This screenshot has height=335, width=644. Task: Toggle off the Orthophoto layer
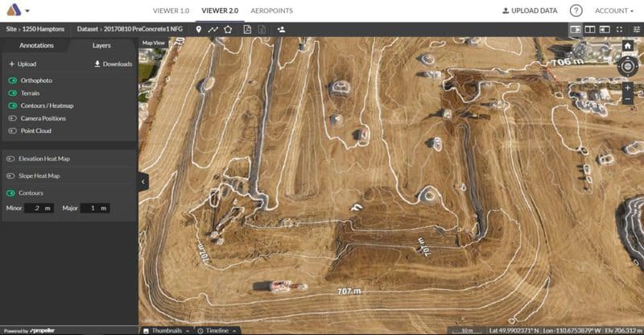click(x=13, y=81)
